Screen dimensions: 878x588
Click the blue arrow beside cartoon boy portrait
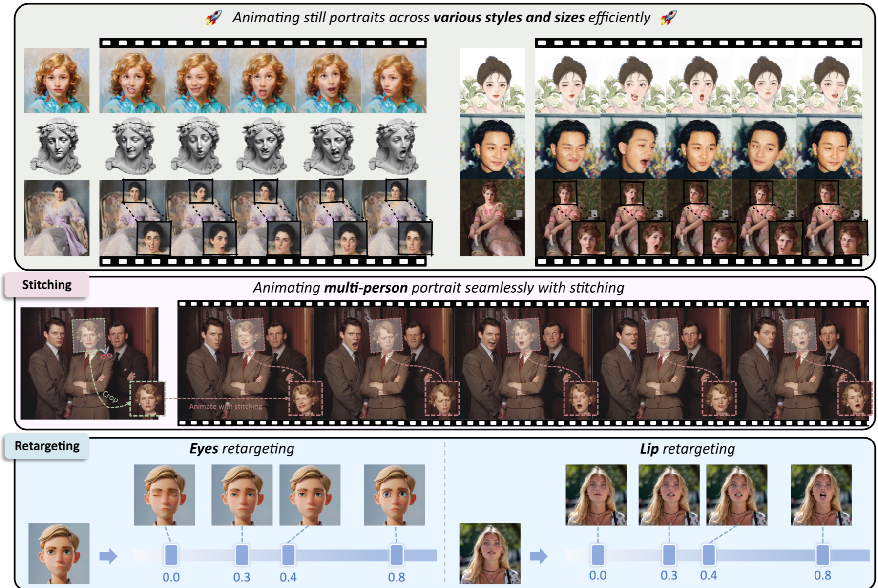tap(108, 556)
